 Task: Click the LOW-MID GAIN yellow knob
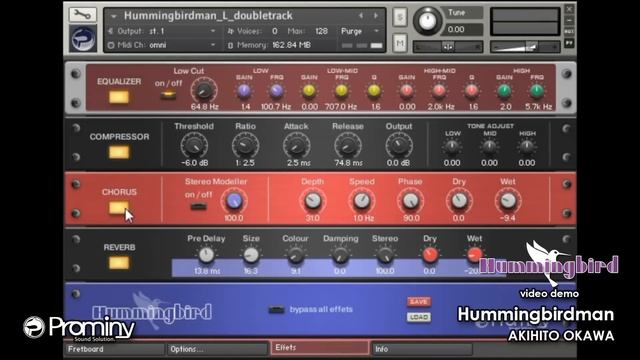[x=309, y=91]
